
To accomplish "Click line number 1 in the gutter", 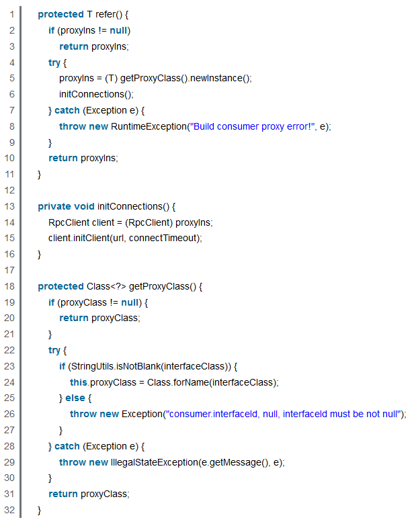I will [12, 14].
